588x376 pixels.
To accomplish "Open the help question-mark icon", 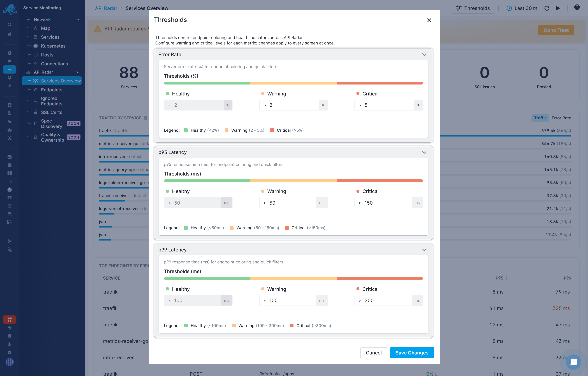I will click(x=577, y=7).
